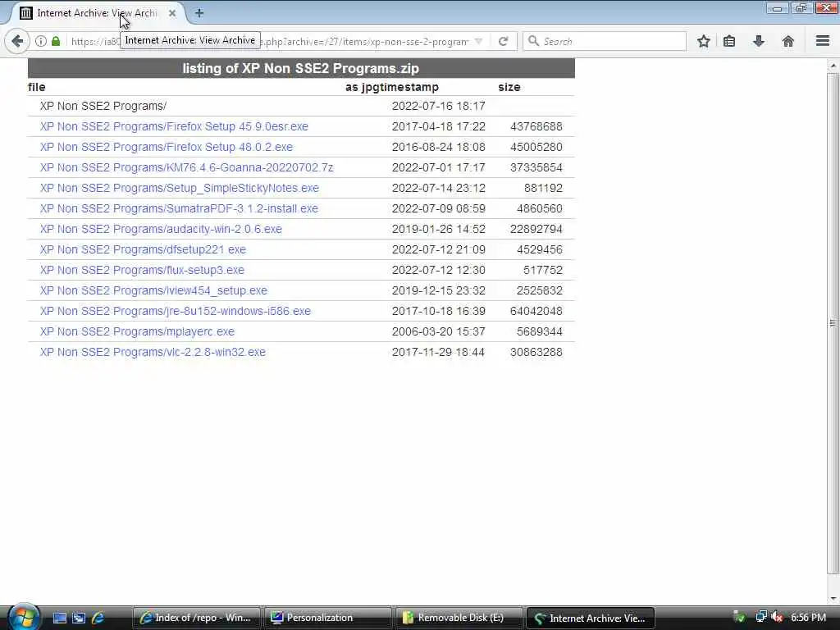Open the Downloads arrow icon
This screenshot has width=840, height=630.
pyautogui.click(x=759, y=41)
